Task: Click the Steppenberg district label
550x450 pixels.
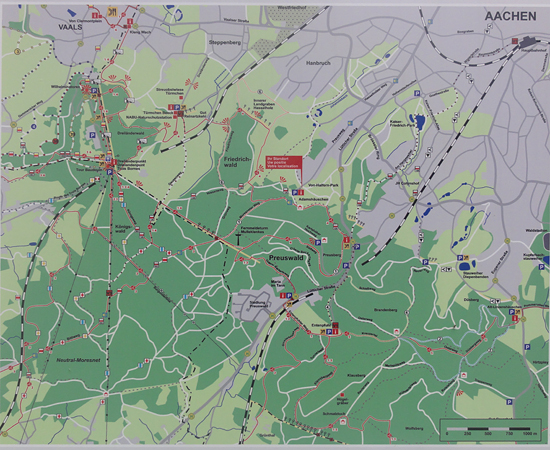Action: click(225, 42)
